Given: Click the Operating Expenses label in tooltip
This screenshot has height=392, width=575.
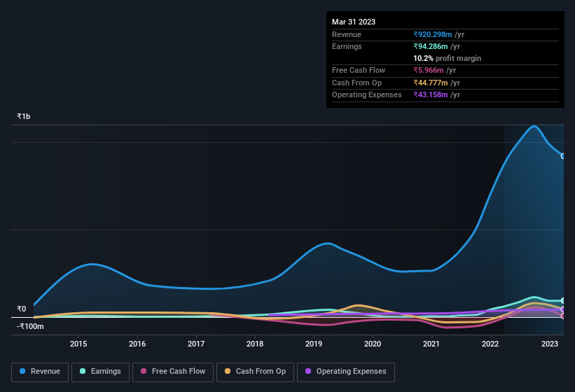Looking at the screenshot, I should (367, 94).
